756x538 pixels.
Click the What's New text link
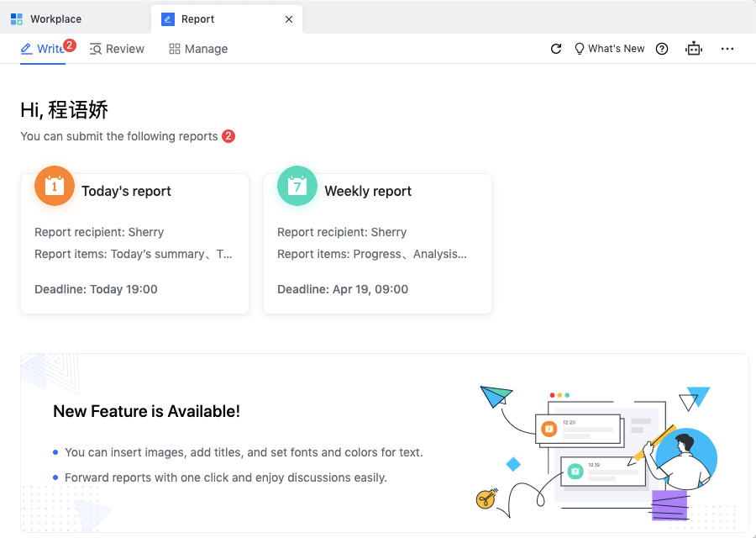coord(617,49)
